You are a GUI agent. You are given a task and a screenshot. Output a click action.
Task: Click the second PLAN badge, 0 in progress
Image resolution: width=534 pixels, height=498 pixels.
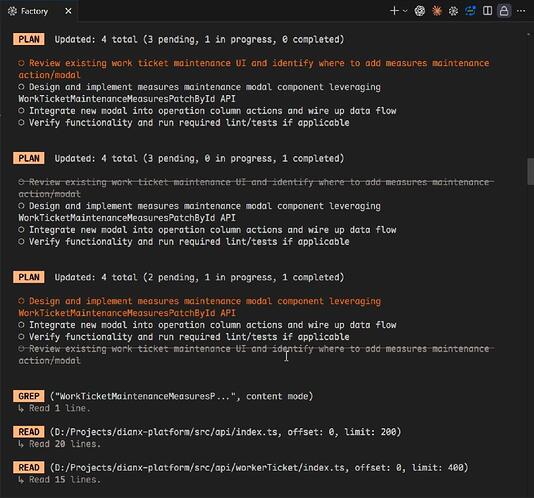29,158
